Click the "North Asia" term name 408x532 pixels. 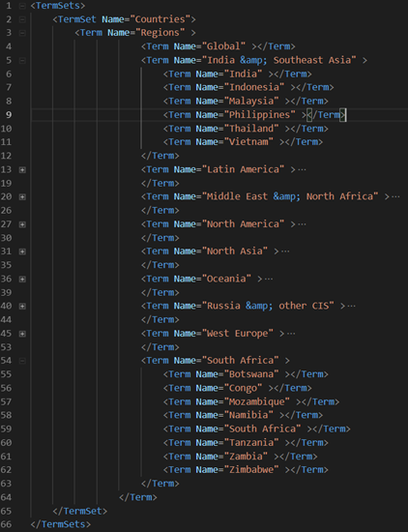click(x=235, y=251)
